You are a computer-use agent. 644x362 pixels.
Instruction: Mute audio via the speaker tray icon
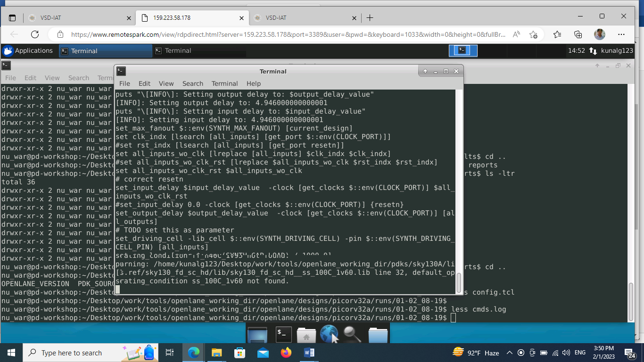(x=565, y=352)
